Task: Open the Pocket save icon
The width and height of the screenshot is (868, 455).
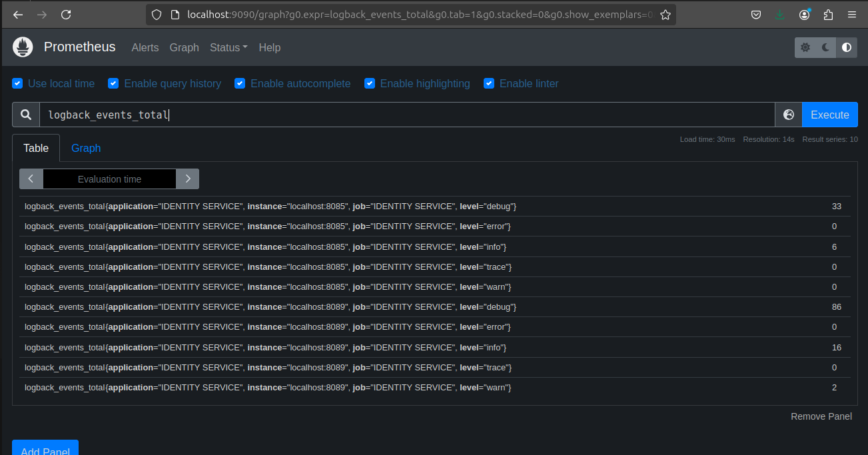Action: (756, 15)
